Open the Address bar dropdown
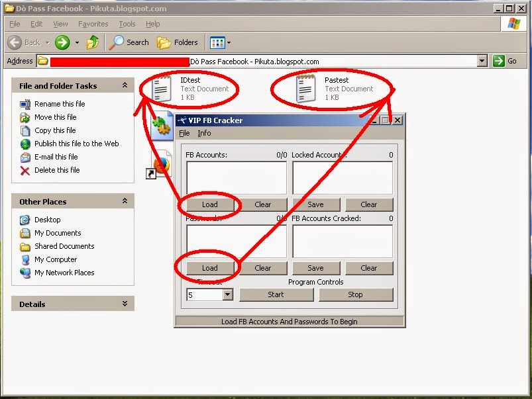This screenshot has height=399, width=532. [482, 62]
